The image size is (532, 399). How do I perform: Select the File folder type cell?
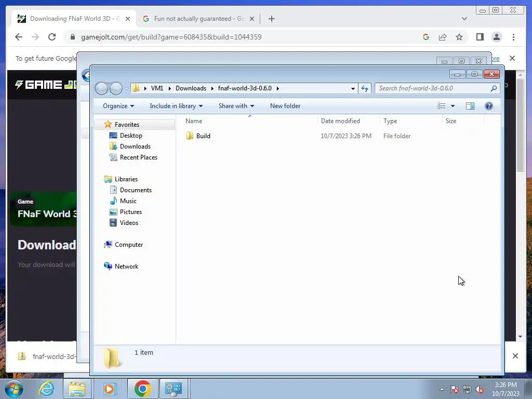click(396, 136)
